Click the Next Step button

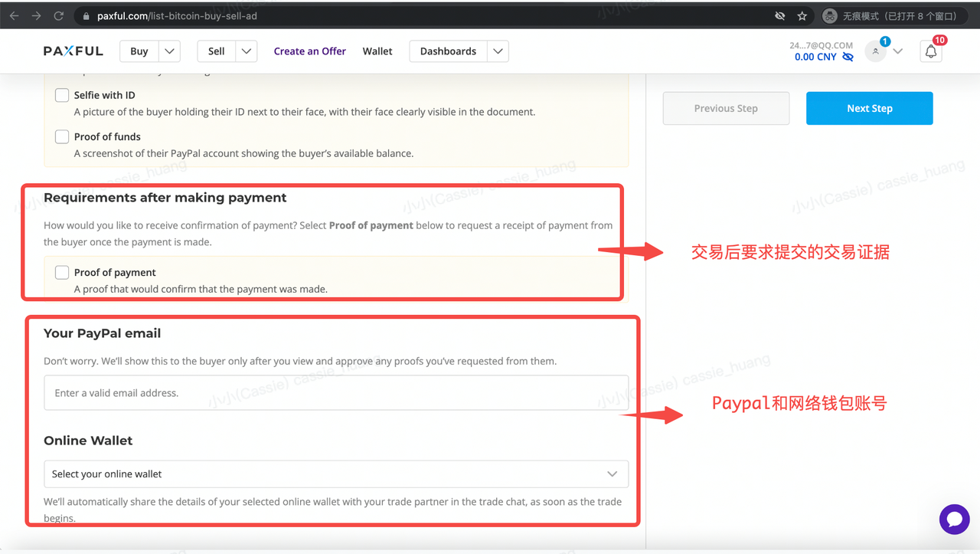870,108
